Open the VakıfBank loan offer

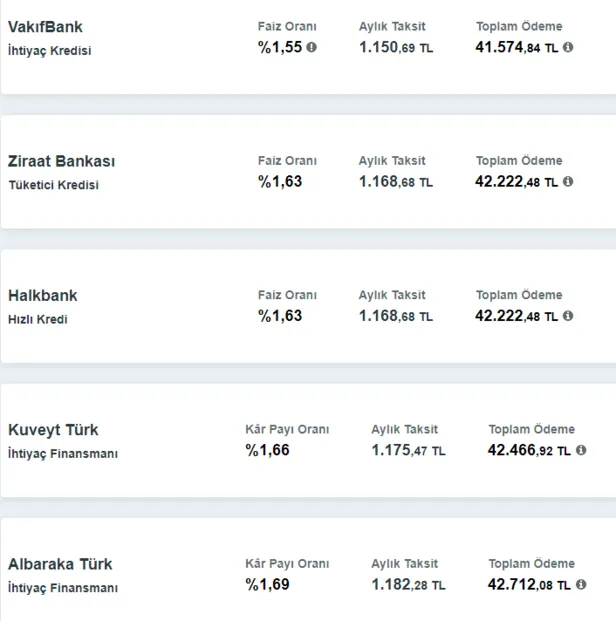pos(45,27)
